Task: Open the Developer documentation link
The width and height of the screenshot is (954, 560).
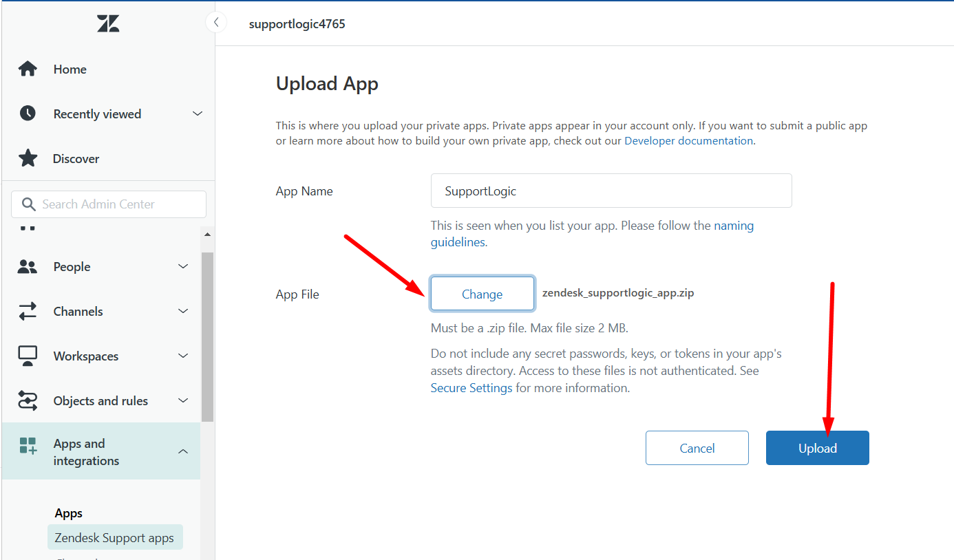Action: [x=689, y=140]
